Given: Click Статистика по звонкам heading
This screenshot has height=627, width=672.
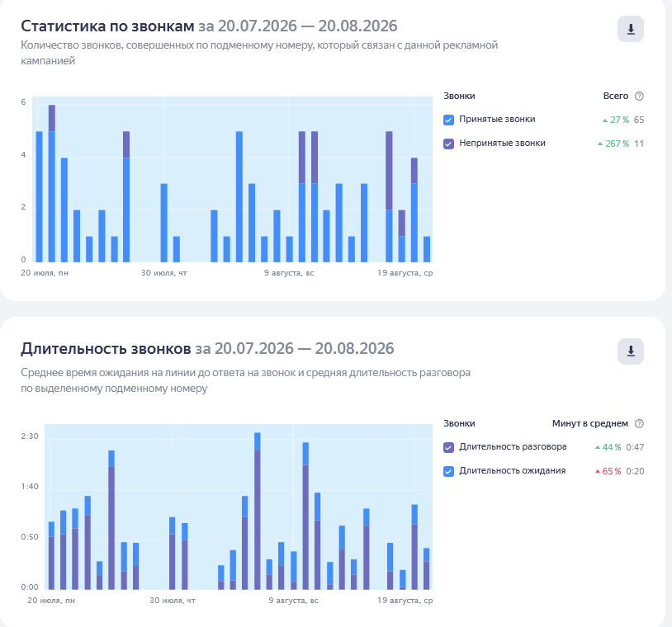Looking at the screenshot, I should pos(107,26).
